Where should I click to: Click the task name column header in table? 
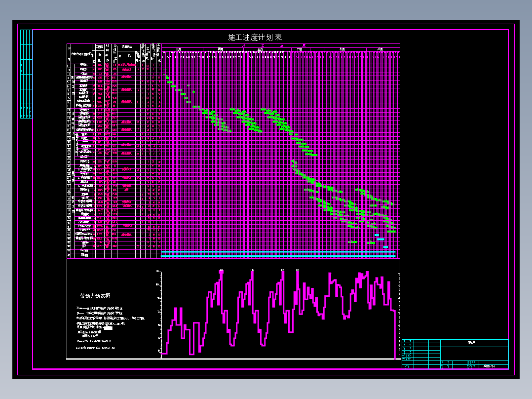[81, 54]
